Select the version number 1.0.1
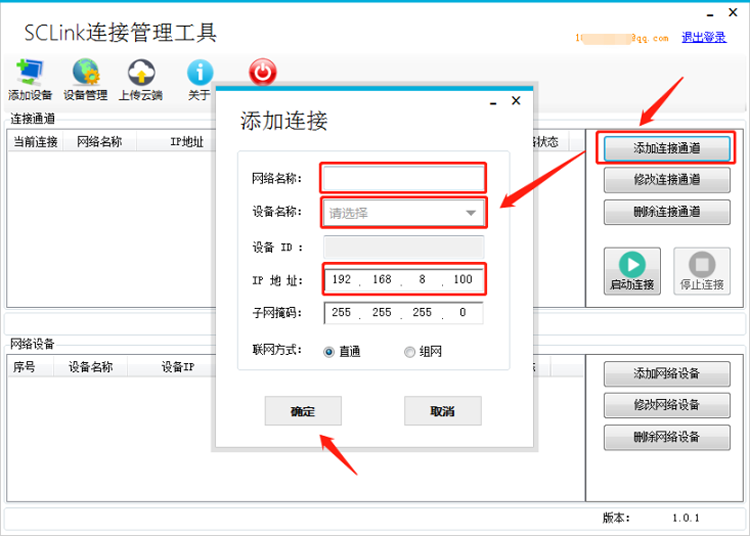The image size is (750, 536). (685, 518)
